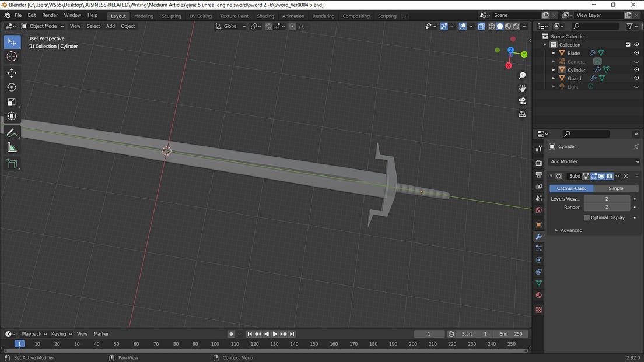The width and height of the screenshot is (644, 362).
Task: Click the viewport Zoom magnifier icon
Action: (x=522, y=75)
